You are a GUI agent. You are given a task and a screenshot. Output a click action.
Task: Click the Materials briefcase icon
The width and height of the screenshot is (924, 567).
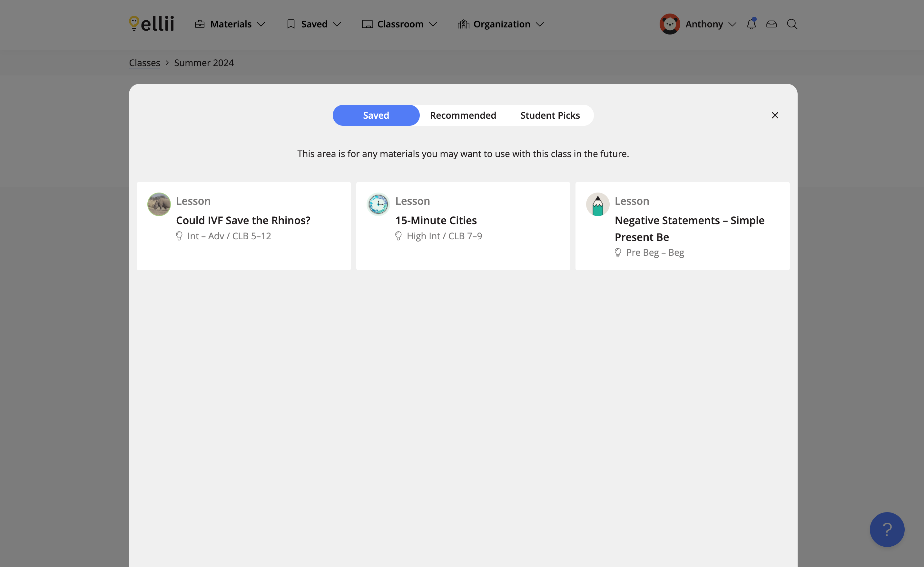[200, 24]
